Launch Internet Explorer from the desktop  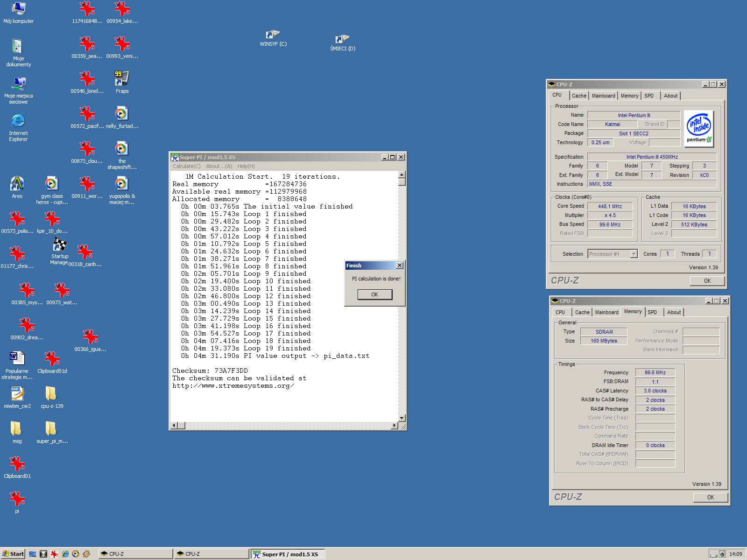18,127
